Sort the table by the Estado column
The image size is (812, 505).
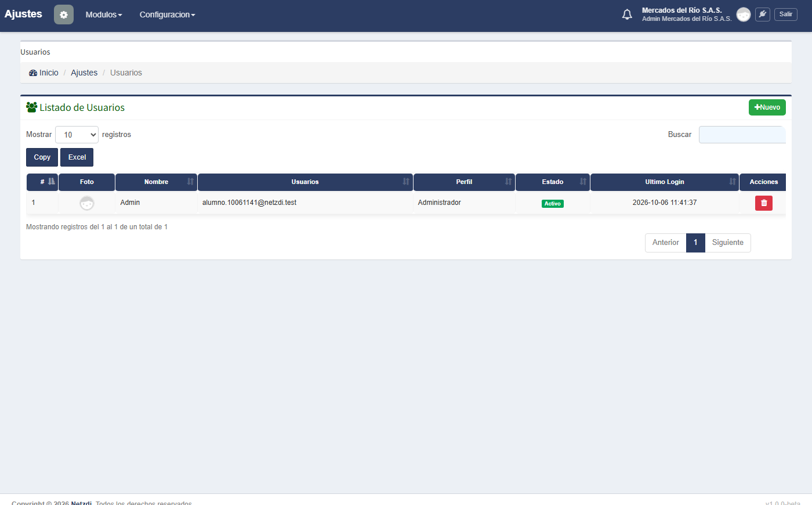pyautogui.click(x=553, y=182)
